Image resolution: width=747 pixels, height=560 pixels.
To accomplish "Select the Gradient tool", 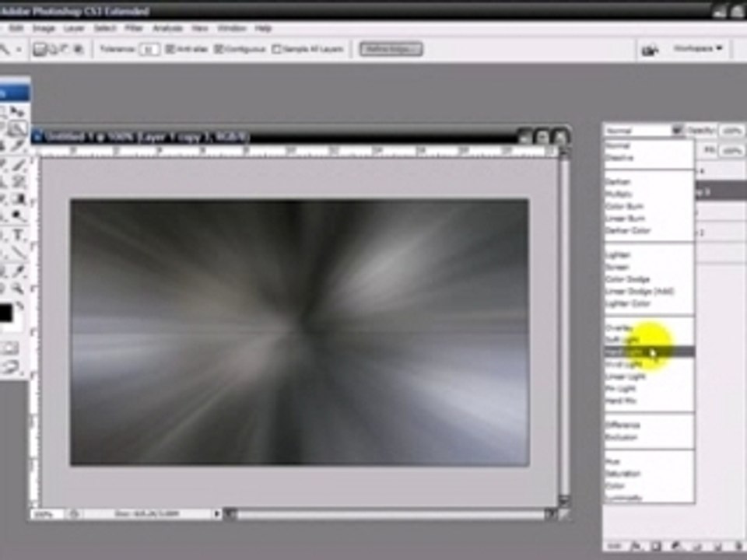I will tap(18, 200).
